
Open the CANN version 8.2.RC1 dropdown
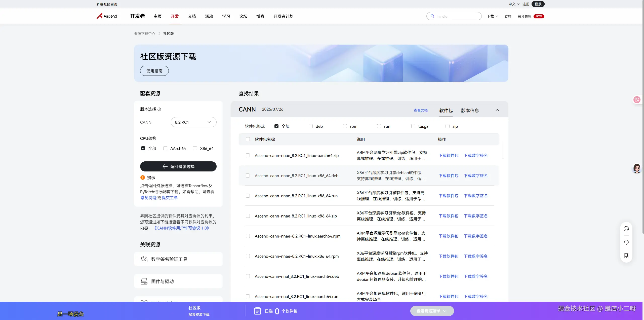pyautogui.click(x=193, y=122)
